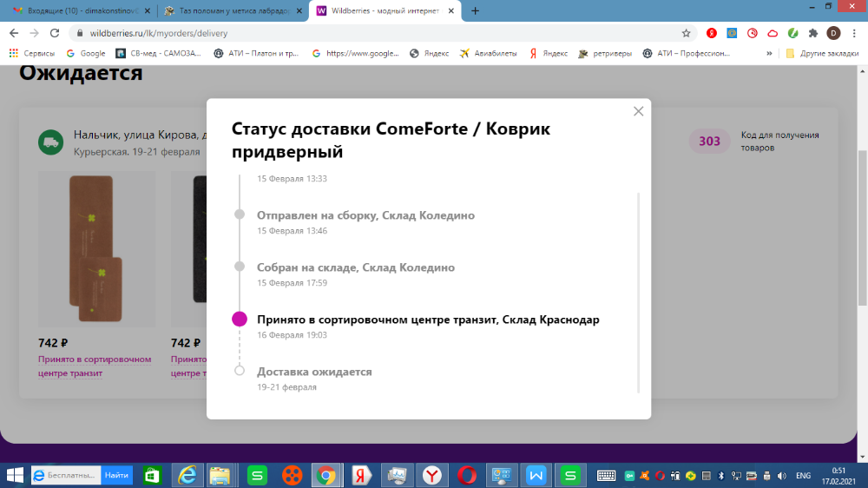
Task: Click the green delivery truck icon
Action: pos(51,142)
